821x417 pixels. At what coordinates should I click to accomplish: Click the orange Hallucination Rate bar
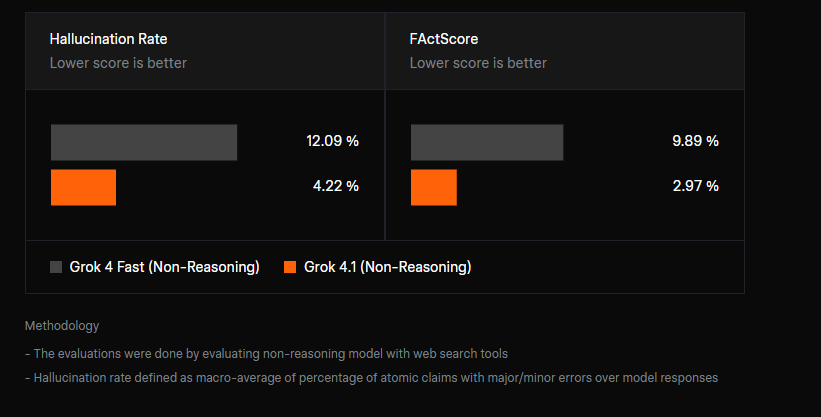pos(83,187)
